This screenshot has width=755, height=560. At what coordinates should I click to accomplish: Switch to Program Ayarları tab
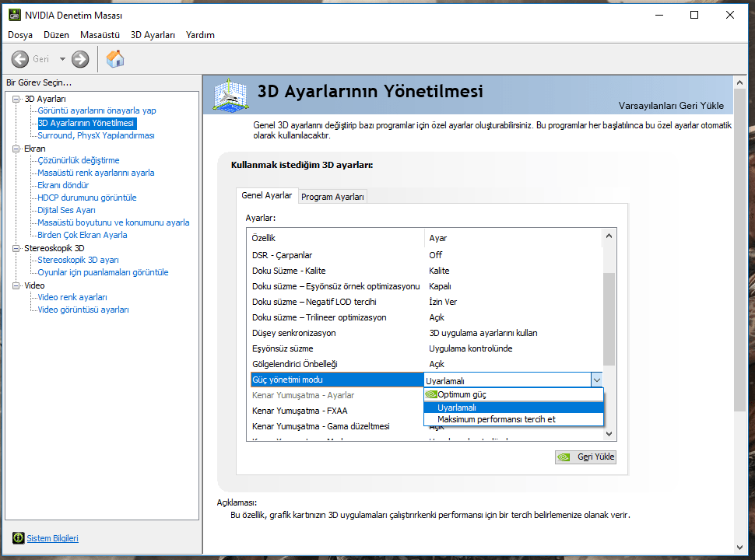[332, 197]
